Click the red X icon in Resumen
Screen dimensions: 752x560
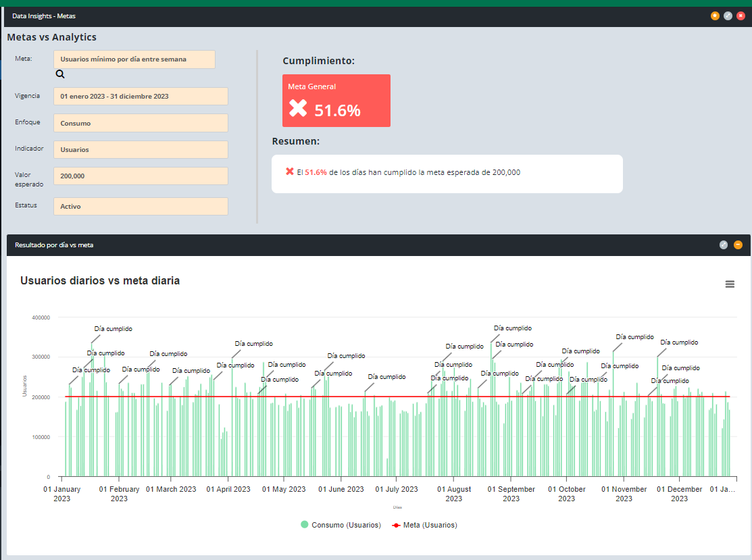(x=290, y=172)
